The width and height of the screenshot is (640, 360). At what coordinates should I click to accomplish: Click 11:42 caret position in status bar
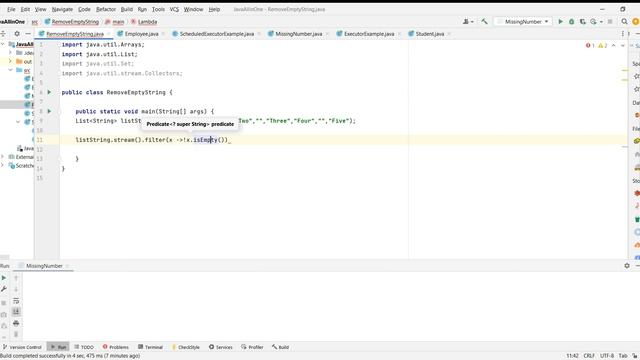pos(572,356)
